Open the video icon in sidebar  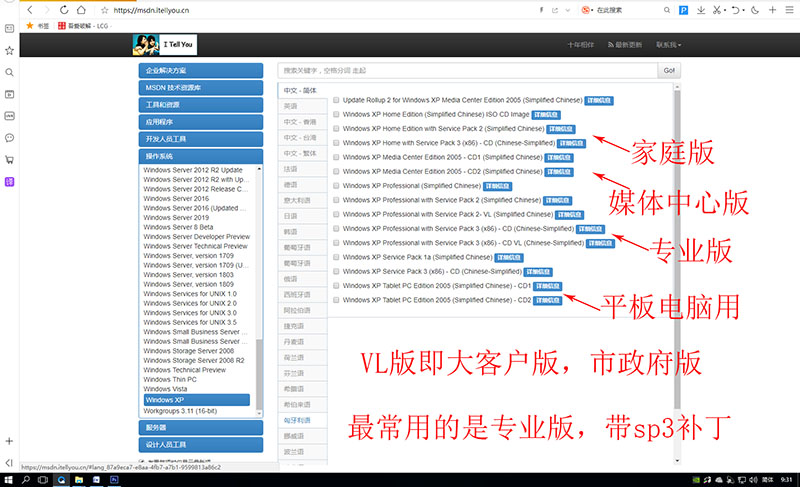[9, 94]
